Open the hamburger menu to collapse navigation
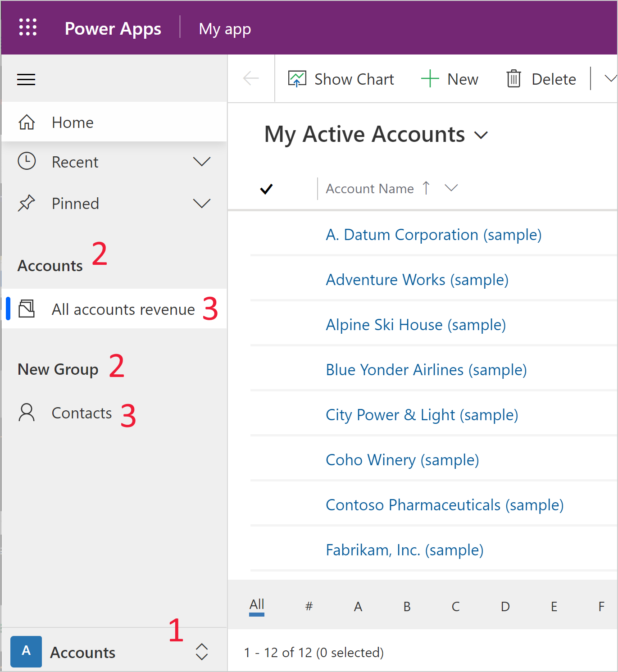This screenshot has width=618, height=672. click(x=26, y=79)
